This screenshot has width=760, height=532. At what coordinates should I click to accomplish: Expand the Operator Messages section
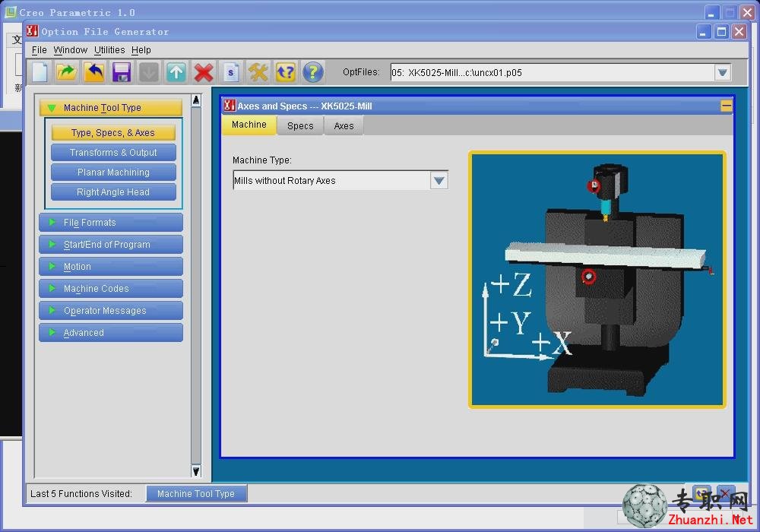coord(111,311)
